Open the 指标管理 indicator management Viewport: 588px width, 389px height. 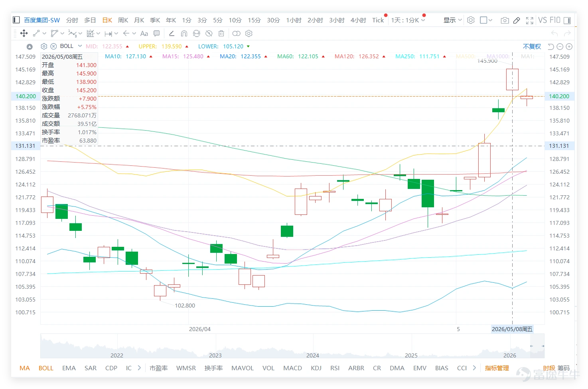pyautogui.click(x=497, y=368)
